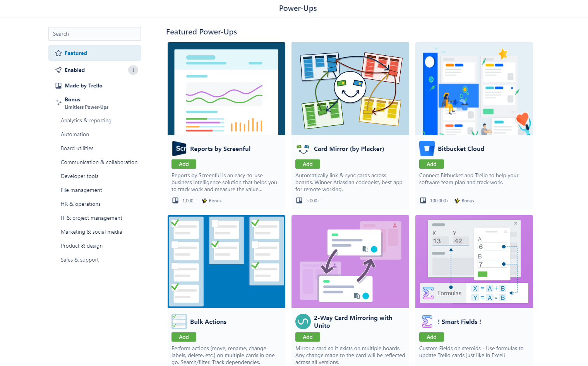The width and height of the screenshot is (588, 366).
Task: Add Card Mirror by Placker Power-Up
Action: coord(308,164)
